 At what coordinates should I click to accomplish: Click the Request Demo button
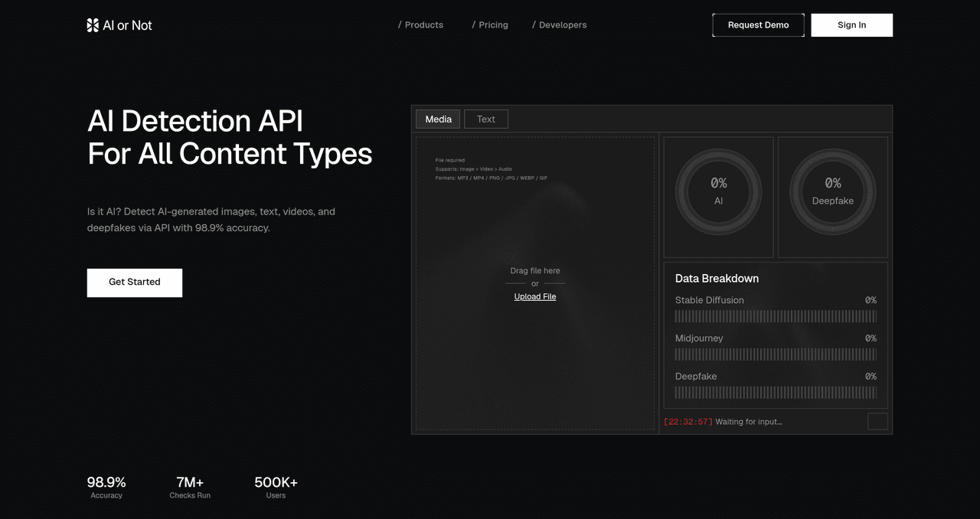click(x=758, y=25)
